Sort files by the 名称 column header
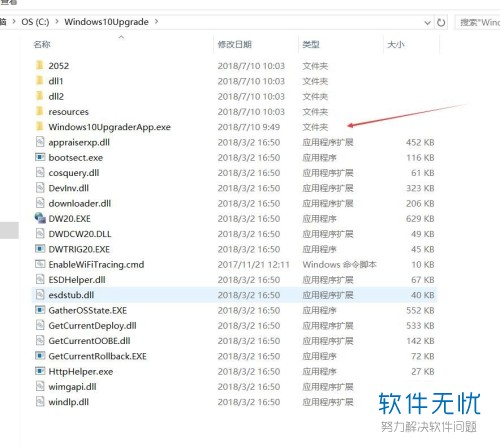This screenshot has width=500, height=447. 42,44
